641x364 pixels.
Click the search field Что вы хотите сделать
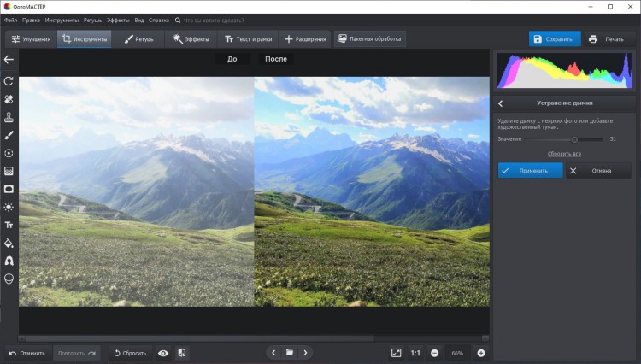214,19
